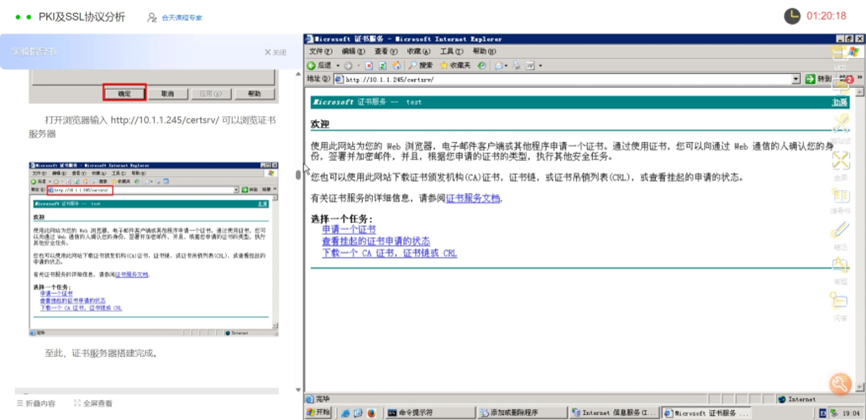
Task: Click the badge-2 message side icon
Action: tap(843, 85)
